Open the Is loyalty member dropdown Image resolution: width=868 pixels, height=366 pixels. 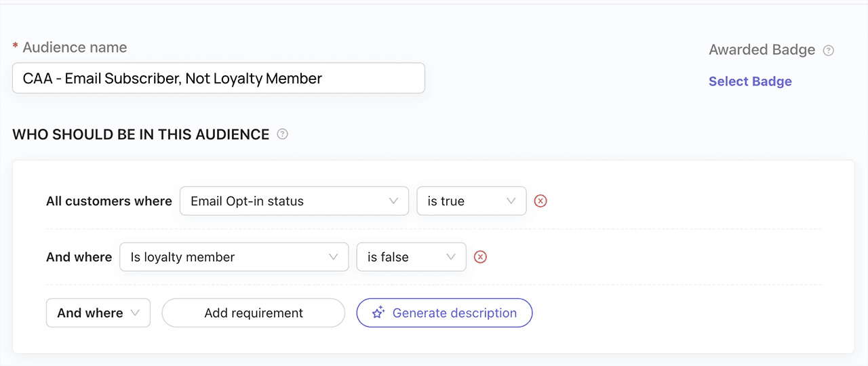(x=233, y=258)
